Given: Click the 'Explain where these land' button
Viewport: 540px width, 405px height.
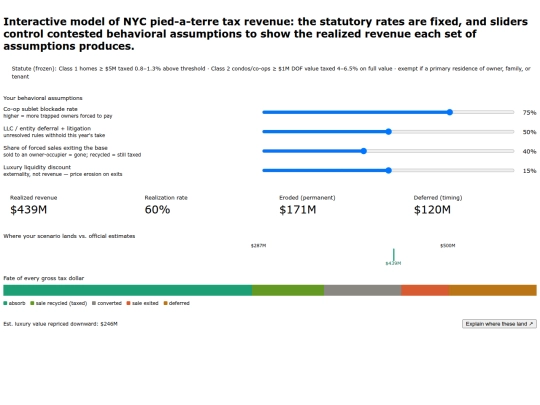Looking at the screenshot, I should (x=499, y=324).
